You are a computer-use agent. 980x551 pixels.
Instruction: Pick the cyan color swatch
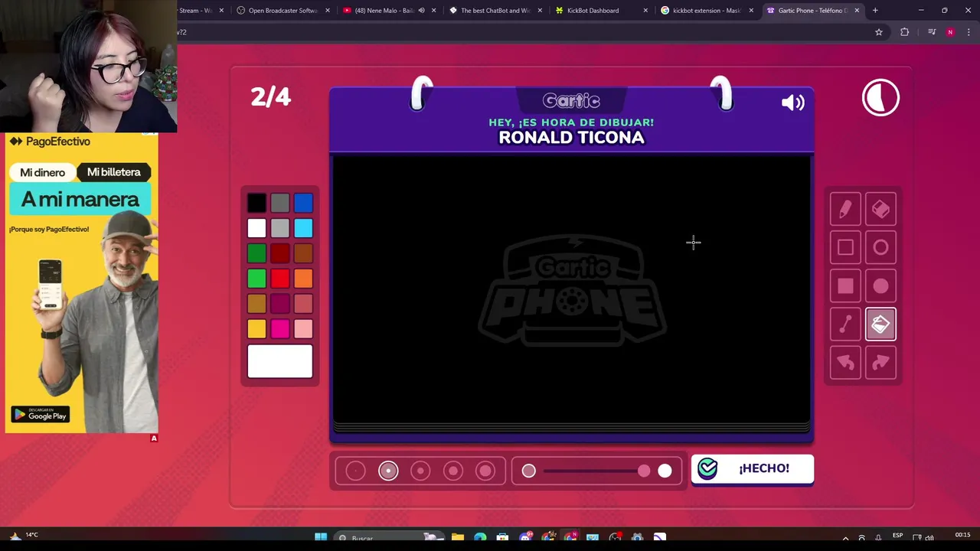[303, 228]
